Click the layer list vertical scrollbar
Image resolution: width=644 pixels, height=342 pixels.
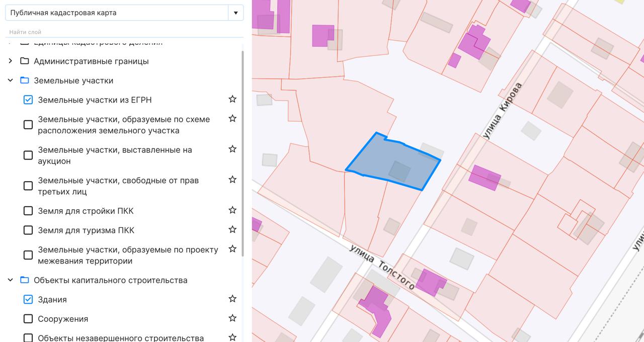tap(243, 151)
